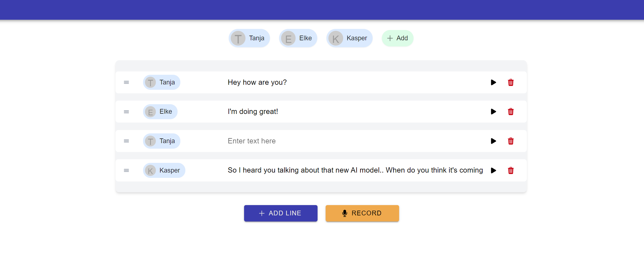Delete Elke's dialogue line
The width and height of the screenshot is (644, 269).
pyautogui.click(x=511, y=111)
